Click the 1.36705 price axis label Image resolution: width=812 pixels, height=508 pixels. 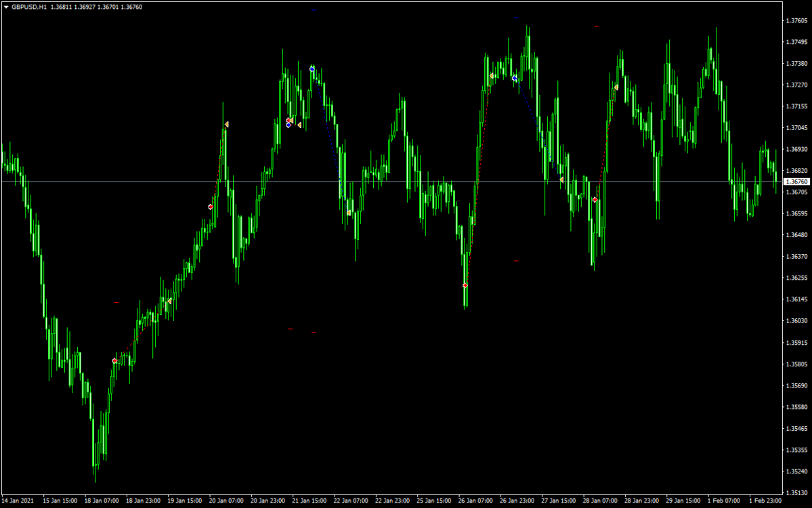[796, 192]
